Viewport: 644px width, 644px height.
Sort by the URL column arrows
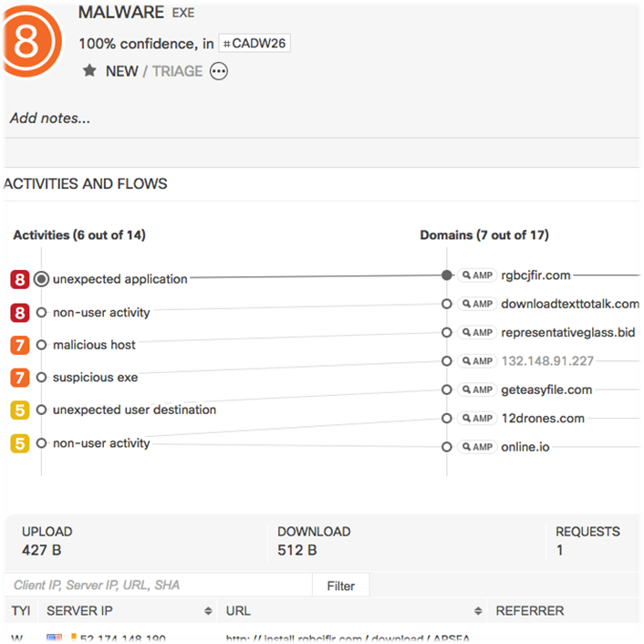coord(478,610)
